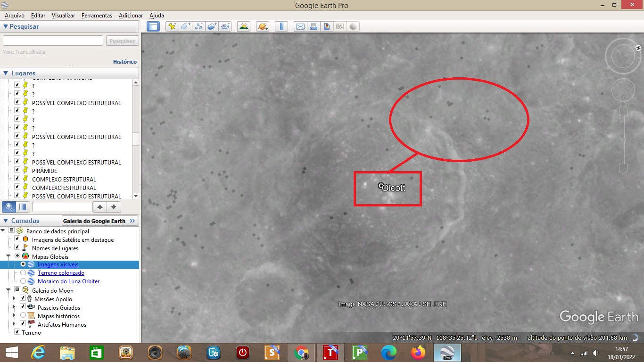644x362 pixels.
Task: Toggle Nomes de Lugares layer checkbox
Action: point(17,248)
